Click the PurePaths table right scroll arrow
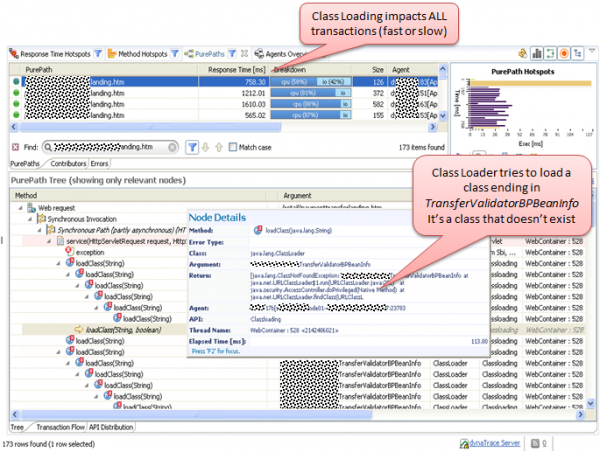The image size is (600, 452). tap(432, 127)
